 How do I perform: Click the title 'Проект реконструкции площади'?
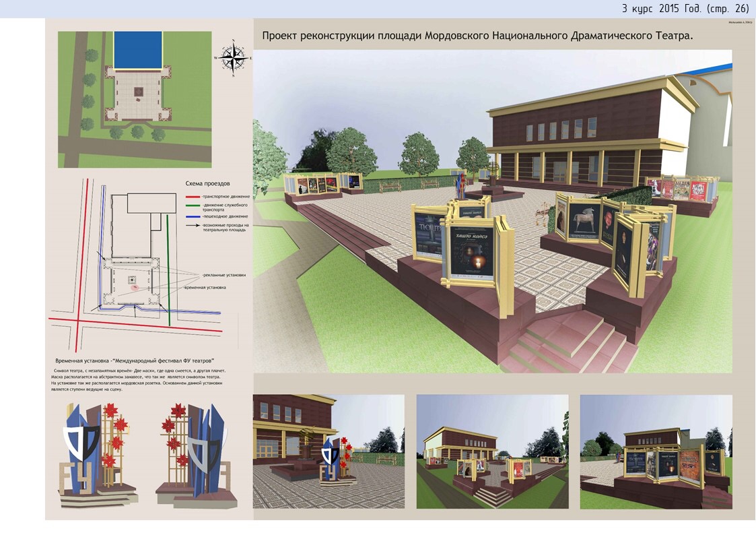click(477, 36)
